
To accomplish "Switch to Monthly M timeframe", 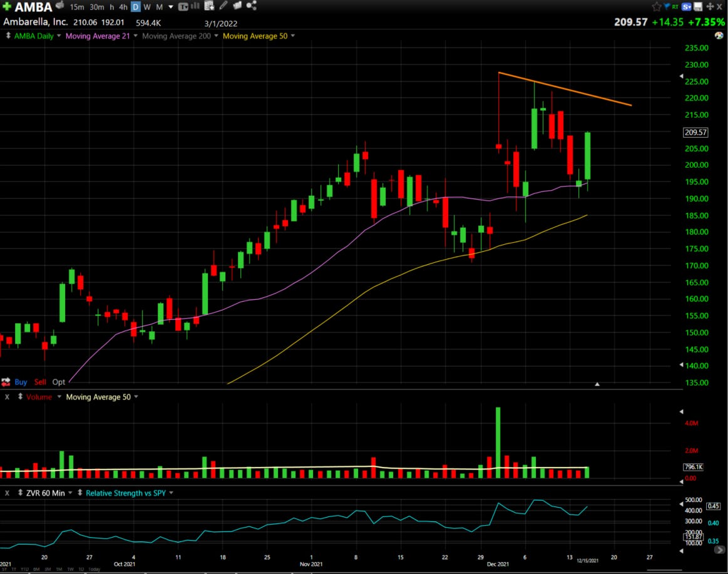I will pos(159,7).
